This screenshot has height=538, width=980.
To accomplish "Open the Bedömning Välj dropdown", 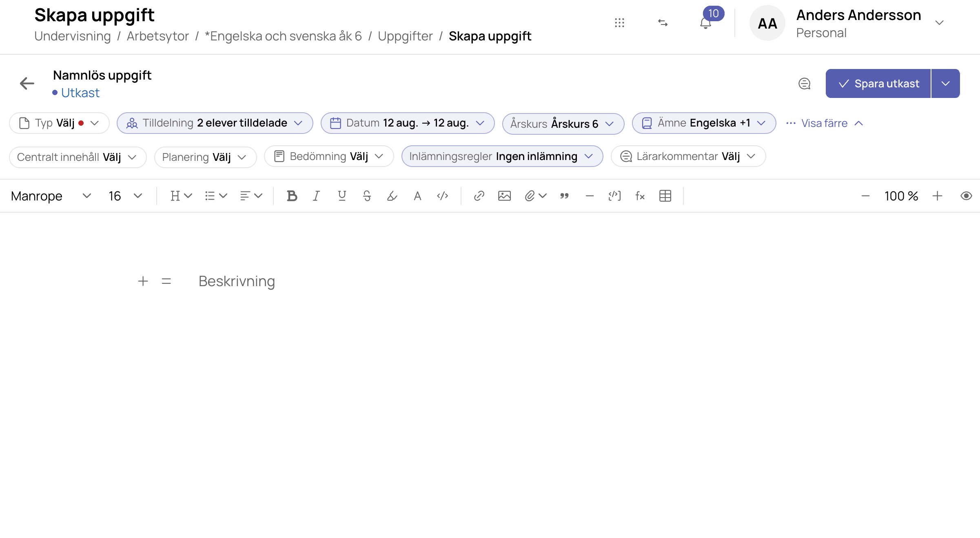I will click(x=329, y=157).
